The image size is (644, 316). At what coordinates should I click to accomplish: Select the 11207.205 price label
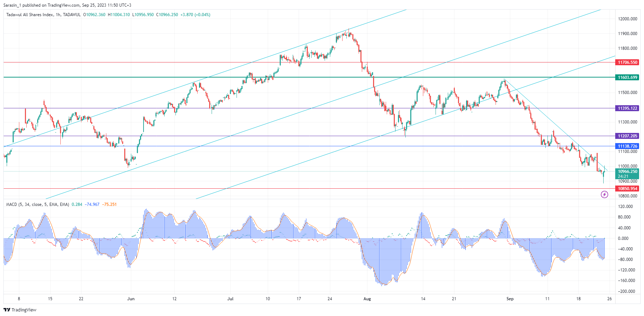coord(628,136)
